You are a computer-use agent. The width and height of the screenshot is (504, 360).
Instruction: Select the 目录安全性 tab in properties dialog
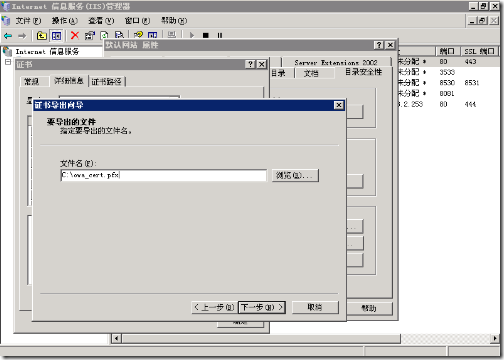coord(363,72)
